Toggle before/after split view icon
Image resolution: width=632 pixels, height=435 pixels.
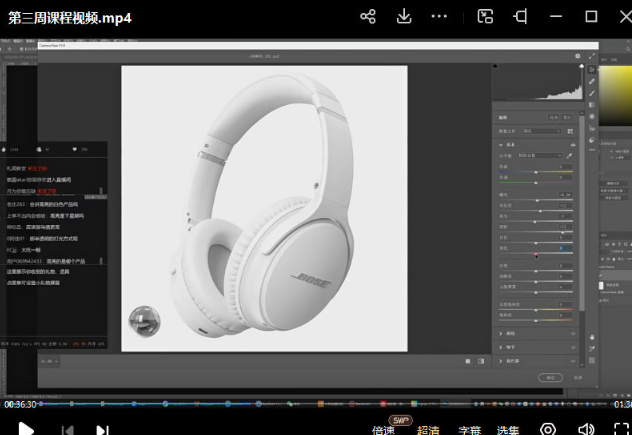[x=481, y=361]
